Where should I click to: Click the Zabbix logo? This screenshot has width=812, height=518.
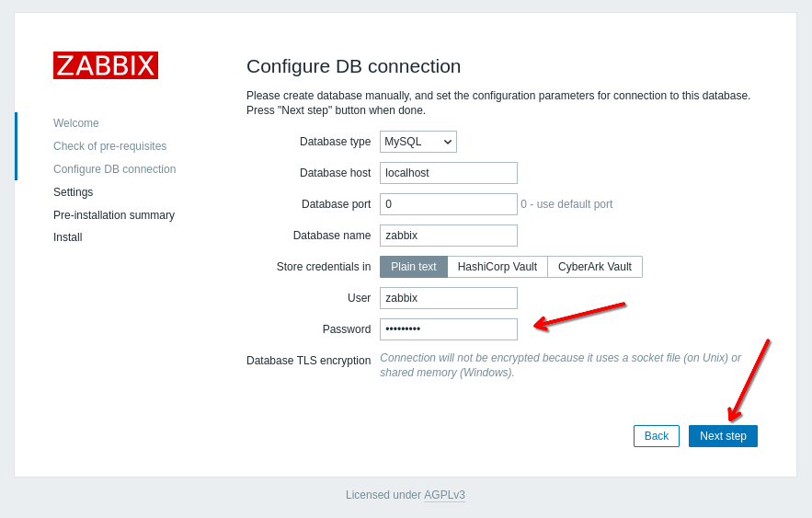[x=106, y=65]
